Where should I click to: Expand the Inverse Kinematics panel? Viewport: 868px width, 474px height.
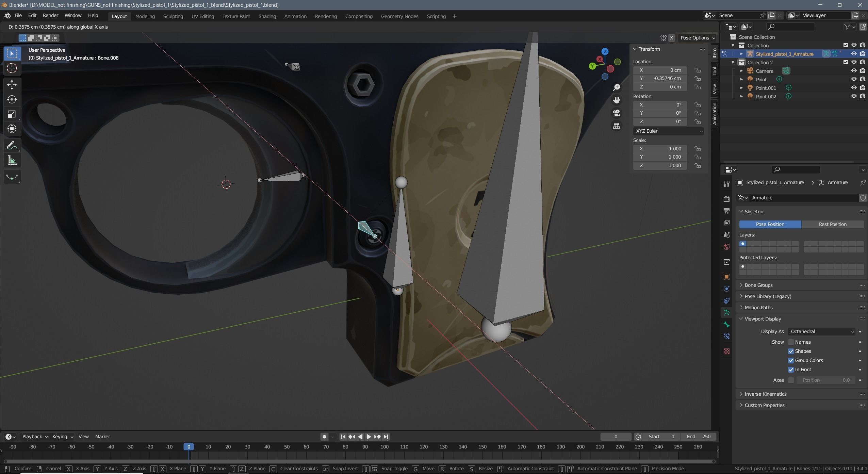(765, 394)
